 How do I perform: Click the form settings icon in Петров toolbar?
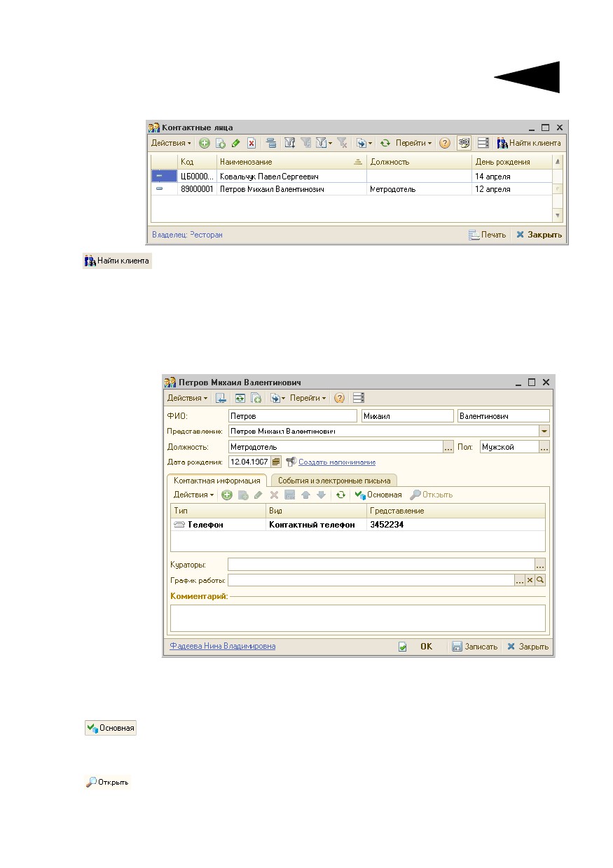coord(359,398)
